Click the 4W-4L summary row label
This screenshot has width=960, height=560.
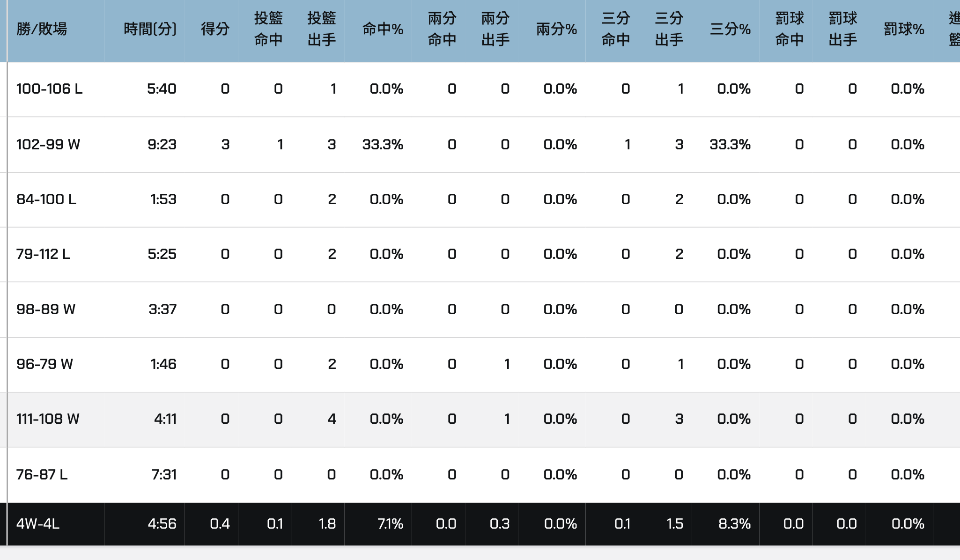tap(38, 524)
